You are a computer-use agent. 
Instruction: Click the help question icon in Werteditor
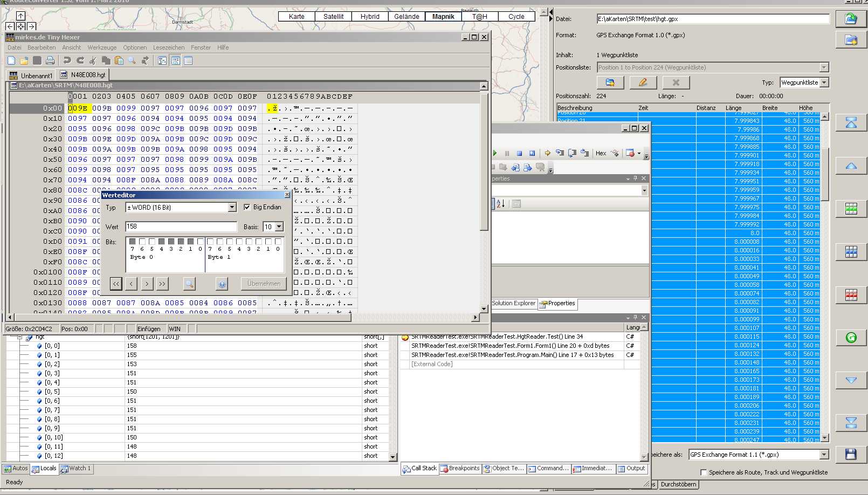[x=222, y=284]
